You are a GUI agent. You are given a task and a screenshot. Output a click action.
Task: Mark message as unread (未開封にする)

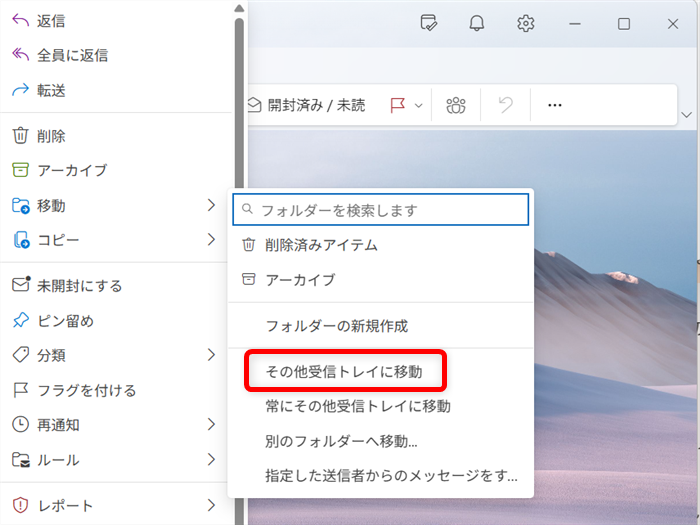pyautogui.click(x=79, y=285)
